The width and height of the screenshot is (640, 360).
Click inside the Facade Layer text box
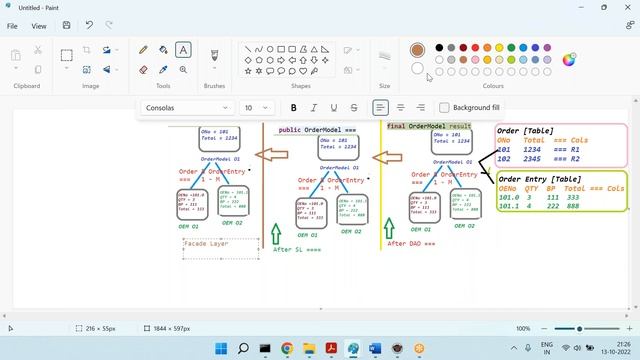coord(221,249)
